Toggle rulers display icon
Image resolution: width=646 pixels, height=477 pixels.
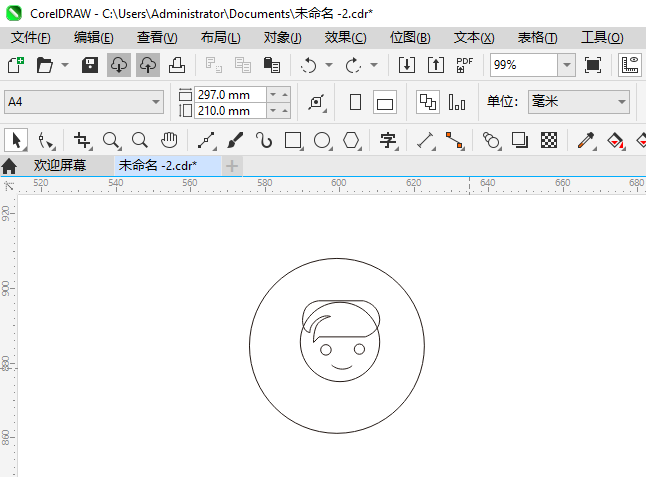click(x=630, y=65)
